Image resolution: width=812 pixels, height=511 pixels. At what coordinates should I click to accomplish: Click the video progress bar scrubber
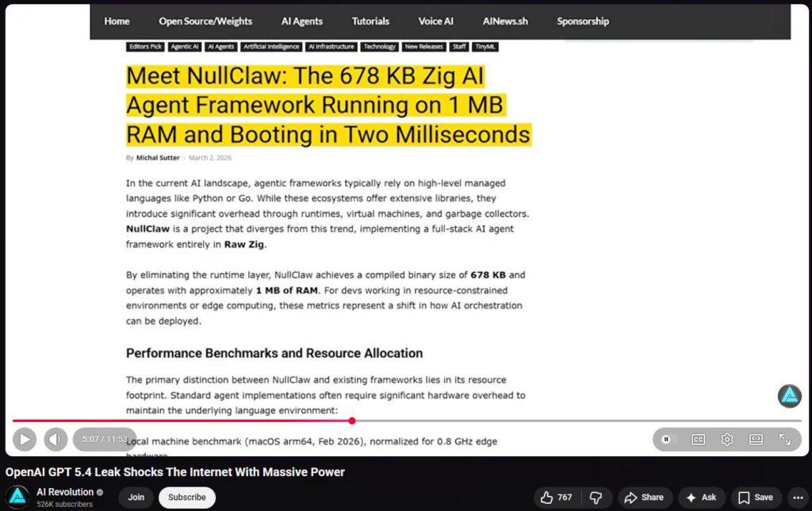(352, 421)
